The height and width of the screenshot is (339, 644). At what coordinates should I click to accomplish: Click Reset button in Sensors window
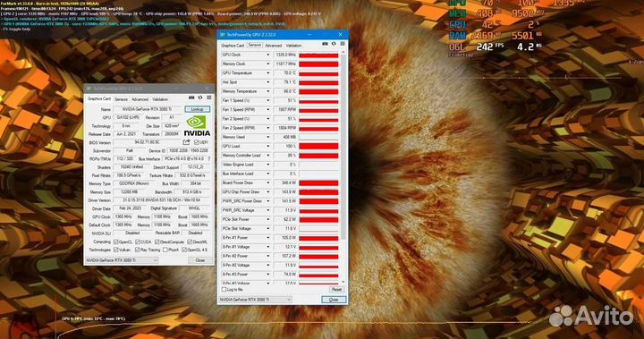[x=336, y=290]
